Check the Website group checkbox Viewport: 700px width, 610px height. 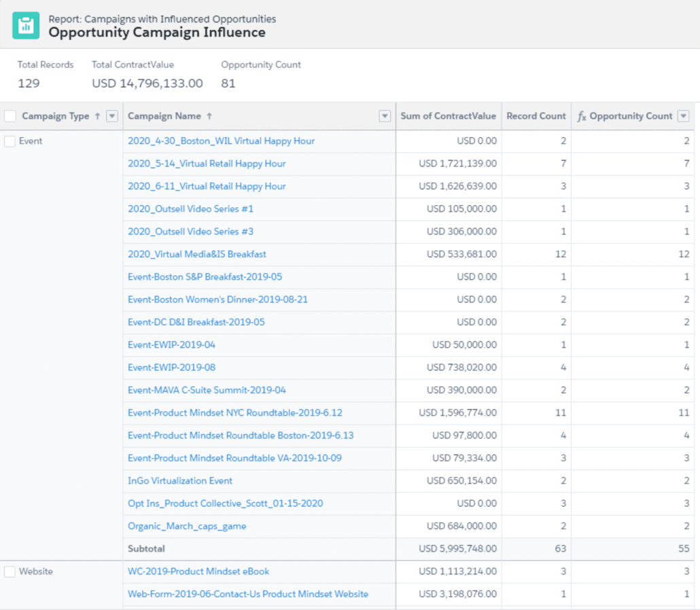pos(10,572)
